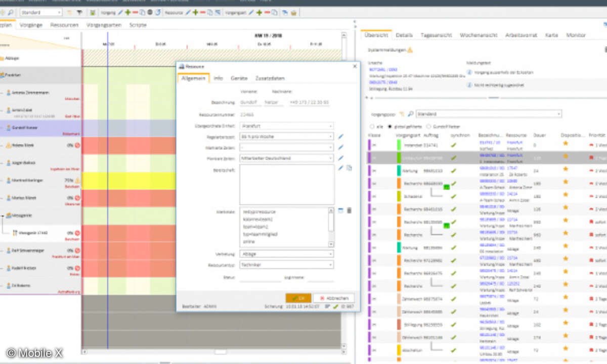607x364 pixels.
Task: Click the teal color swatch in the Wartung row
Action: [399, 170]
